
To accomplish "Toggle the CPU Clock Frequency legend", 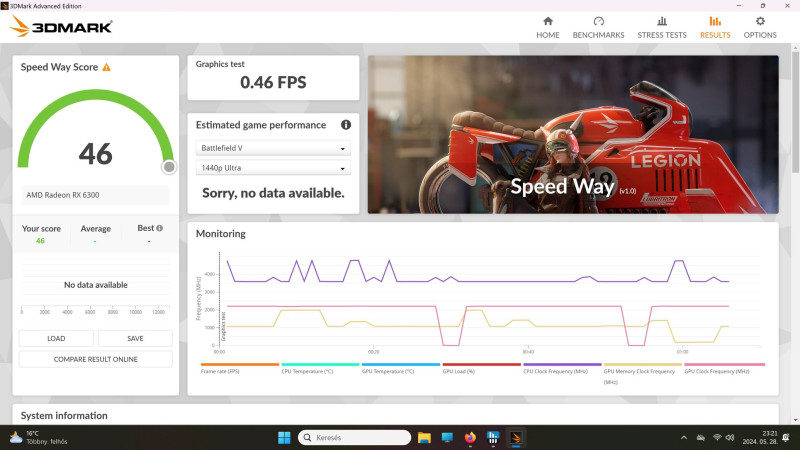I will coord(562,368).
